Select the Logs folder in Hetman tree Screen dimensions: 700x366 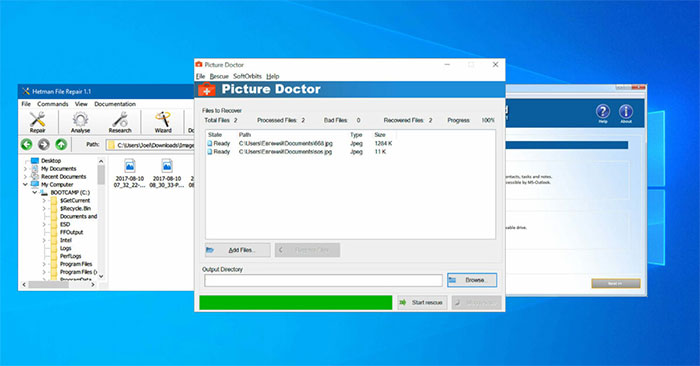click(66, 248)
